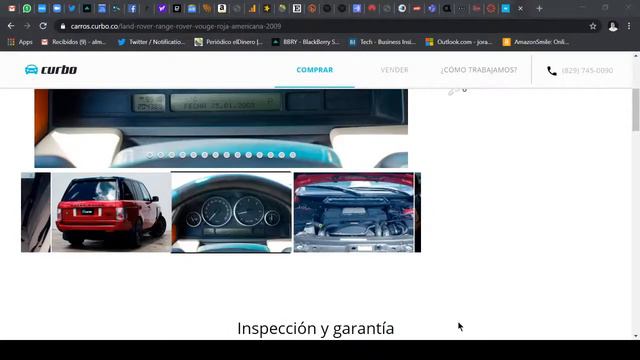Select the VENDER navigation item

tap(394, 70)
